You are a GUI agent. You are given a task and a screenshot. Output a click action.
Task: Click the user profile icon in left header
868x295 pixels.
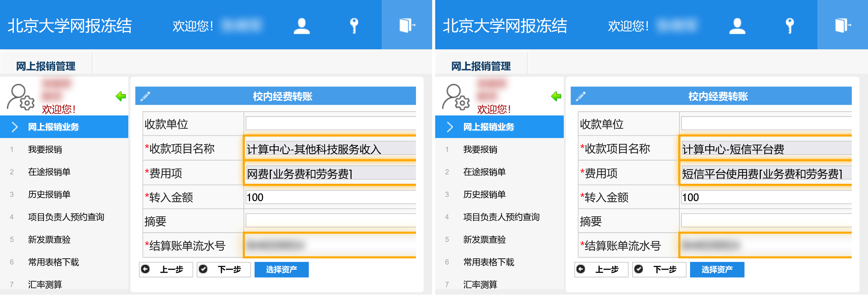coord(301,26)
